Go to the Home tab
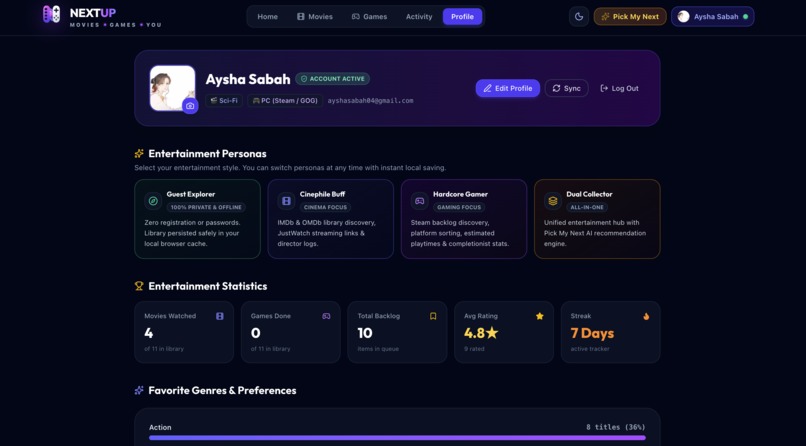This screenshot has width=806, height=446. coord(267,16)
